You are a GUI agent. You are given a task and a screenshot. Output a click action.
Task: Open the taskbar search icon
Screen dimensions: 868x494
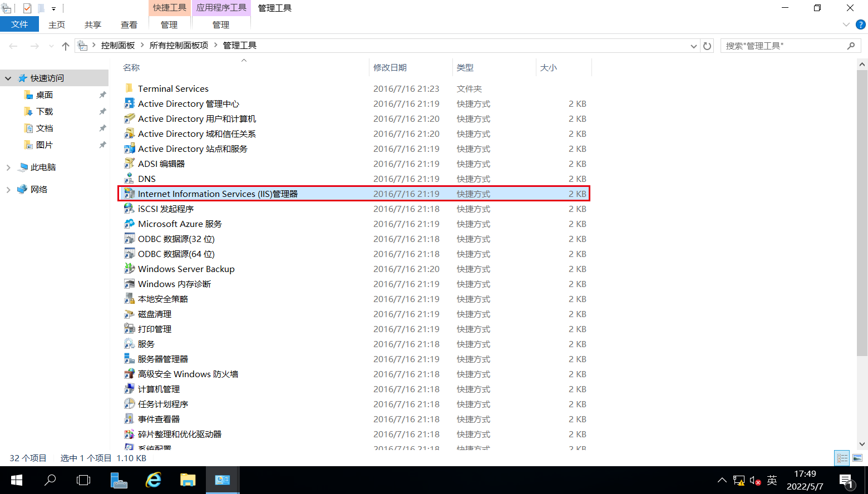[x=50, y=480]
